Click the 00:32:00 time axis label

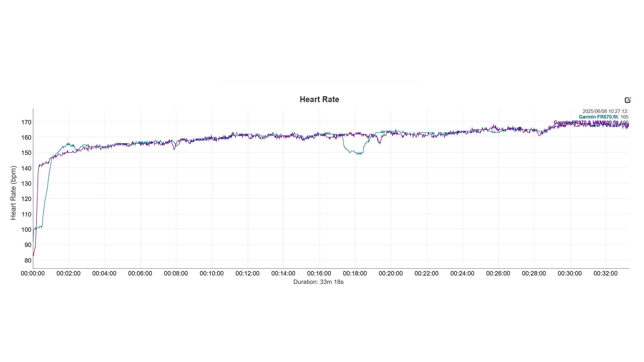(605, 273)
